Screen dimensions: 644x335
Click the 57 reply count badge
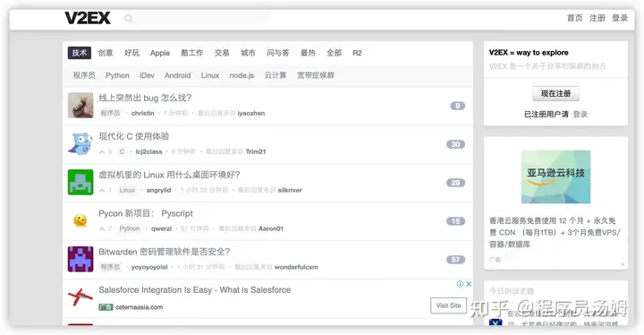click(x=455, y=260)
